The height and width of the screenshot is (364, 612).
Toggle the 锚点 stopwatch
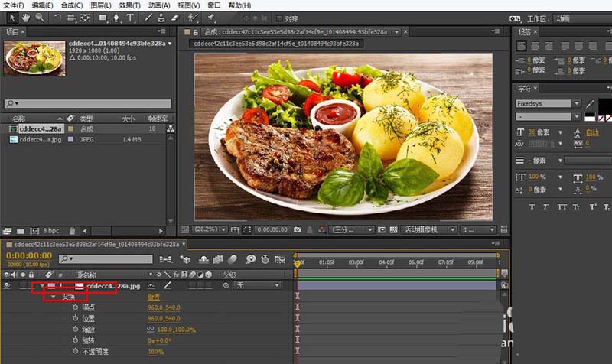pyautogui.click(x=75, y=307)
